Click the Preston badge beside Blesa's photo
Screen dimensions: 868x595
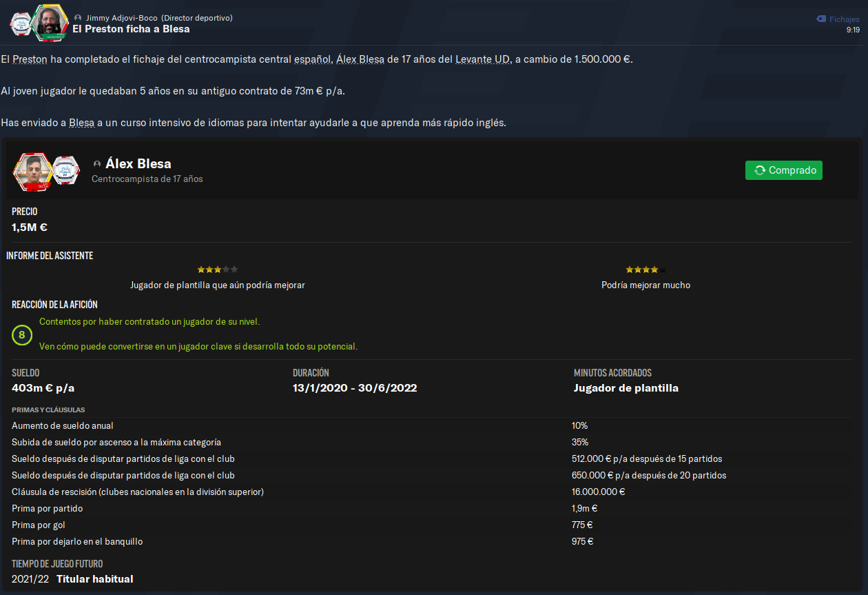coord(66,171)
